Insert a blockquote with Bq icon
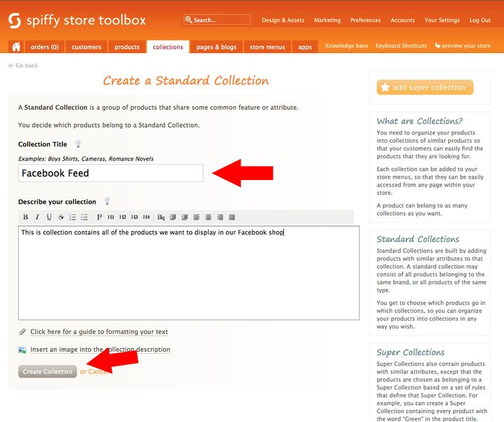Image resolution: width=504 pixels, height=422 pixels. coord(160,217)
